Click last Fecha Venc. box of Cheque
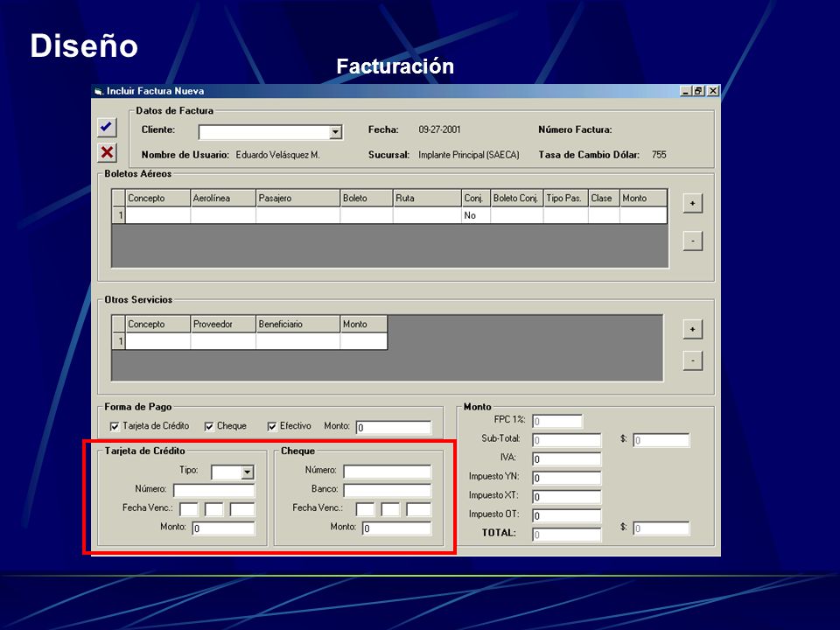840x630 pixels. 418,509
